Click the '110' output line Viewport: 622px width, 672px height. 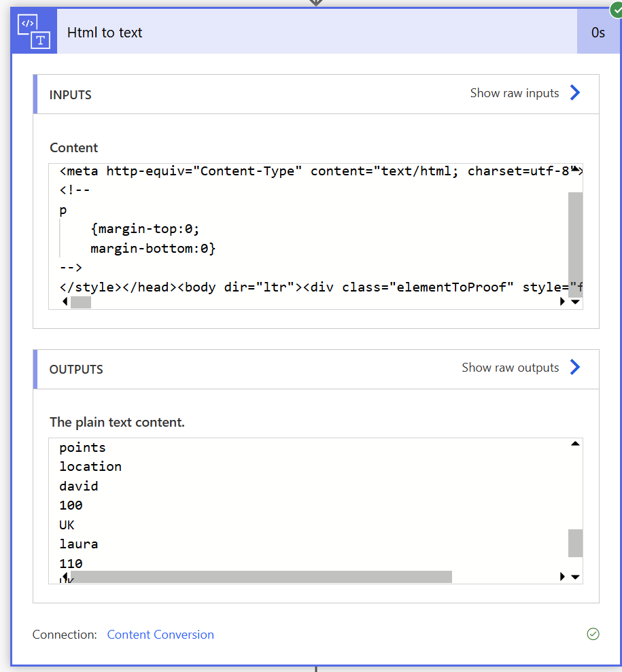[x=71, y=563]
